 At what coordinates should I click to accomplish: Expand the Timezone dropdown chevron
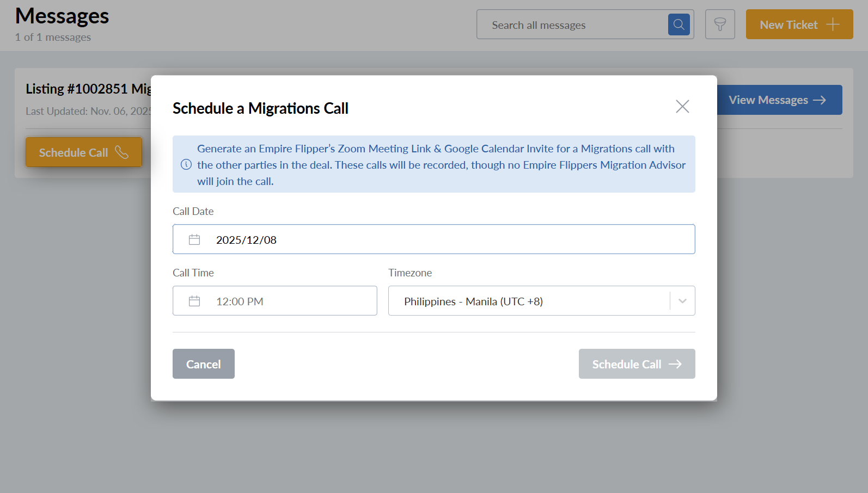coord(682,301)
